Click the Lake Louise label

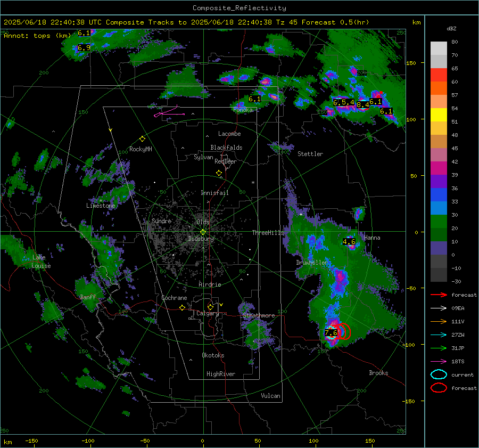tap(41, 262)
